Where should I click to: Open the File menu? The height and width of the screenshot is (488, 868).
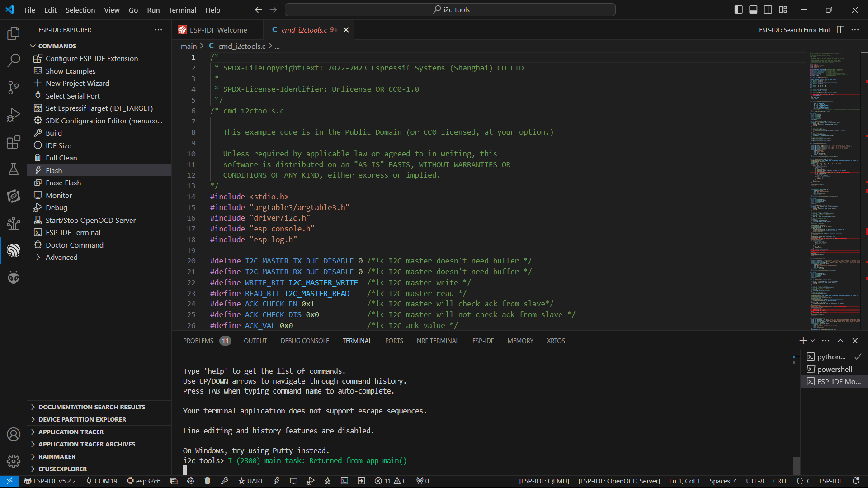click(x=29, y=10)
